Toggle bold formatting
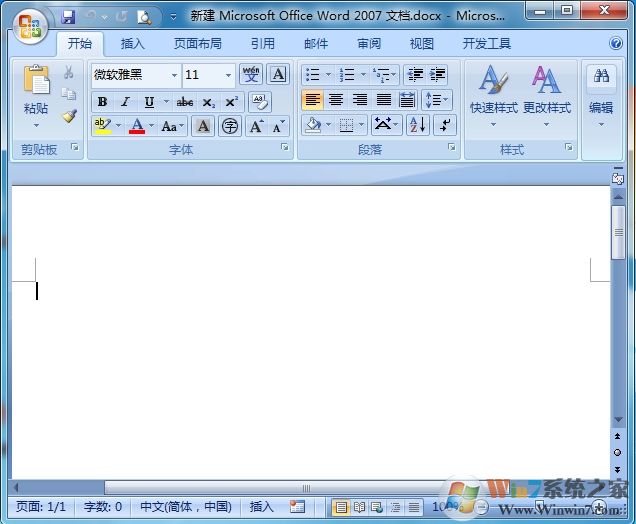Image resolution: width=636 pixels, height=524 pixels. tap(103, 102)
